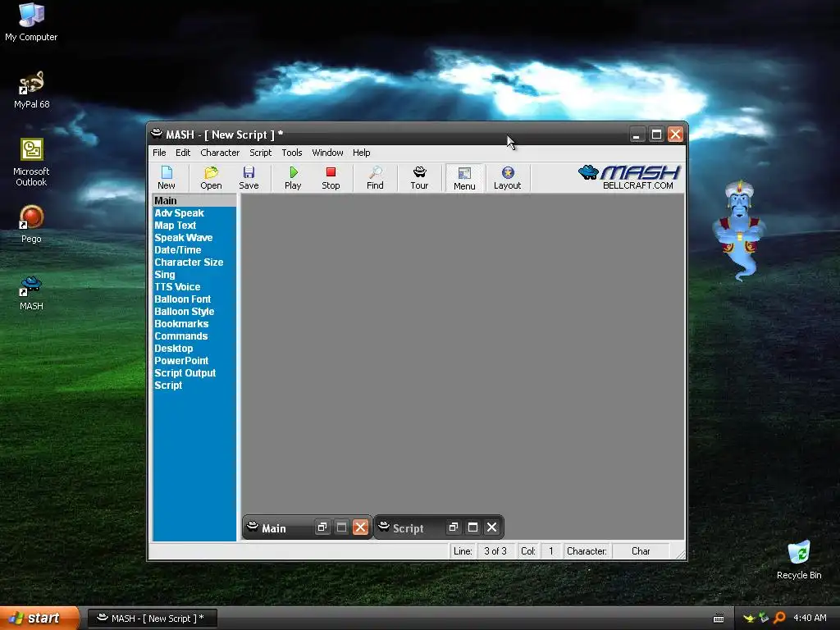The height and width of the screenshot is (630, 840).
Task: Click the Char value in status bar
Action: 641,551
